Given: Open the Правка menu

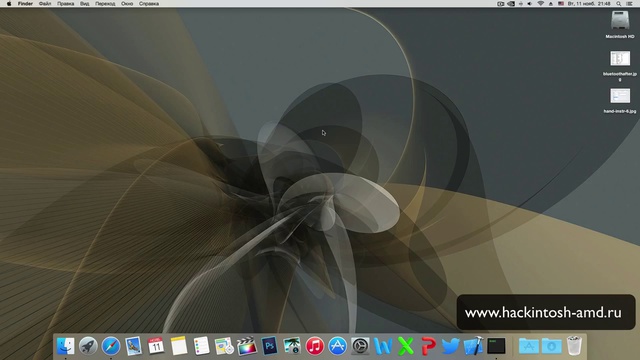Looking at the screenshot, I should [x=65, y=4].
